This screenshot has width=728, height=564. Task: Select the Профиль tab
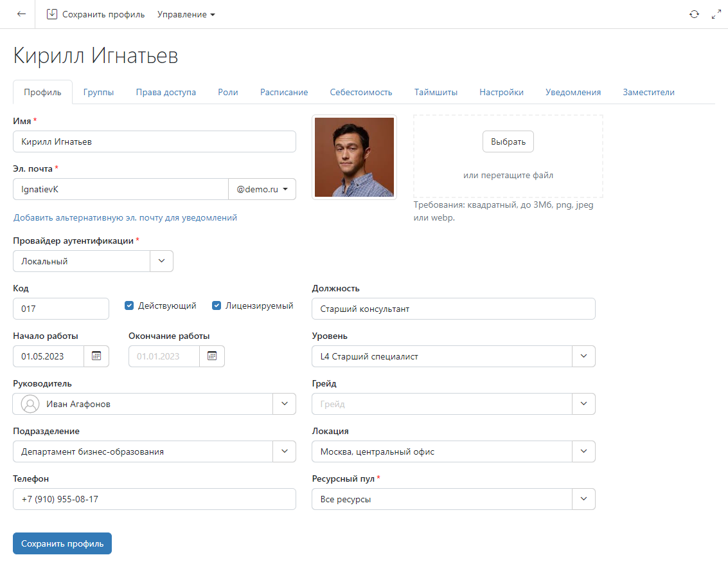pyautogui.click(x=42, y=92)
